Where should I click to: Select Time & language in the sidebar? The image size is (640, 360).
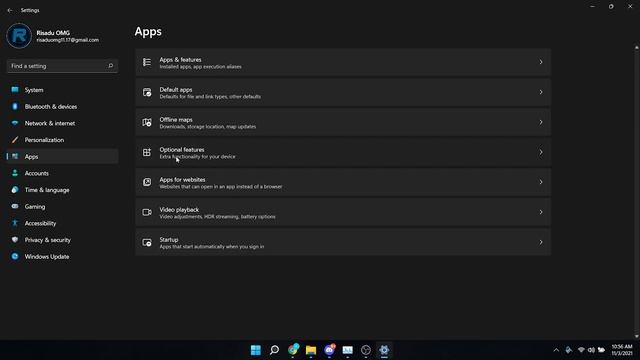62,190
